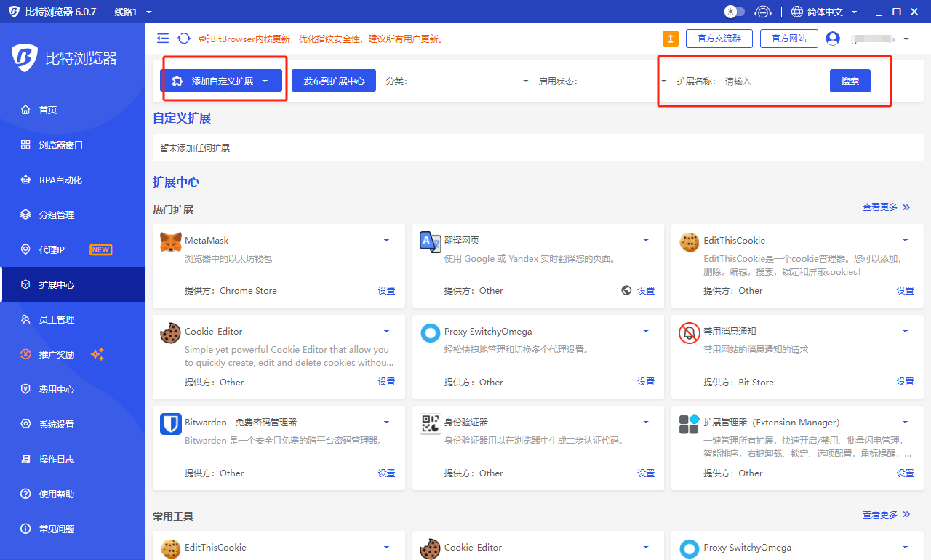Open 浏览器窗口 in the sidebar
This screenshot has height=560, width=931.
coord(73,145)
